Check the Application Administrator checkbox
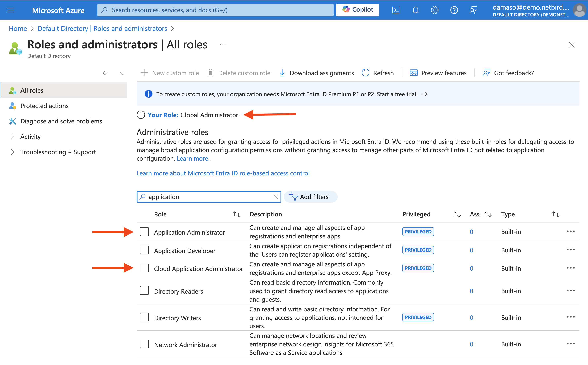Screen dimensions: 588x365 [144, 231]
